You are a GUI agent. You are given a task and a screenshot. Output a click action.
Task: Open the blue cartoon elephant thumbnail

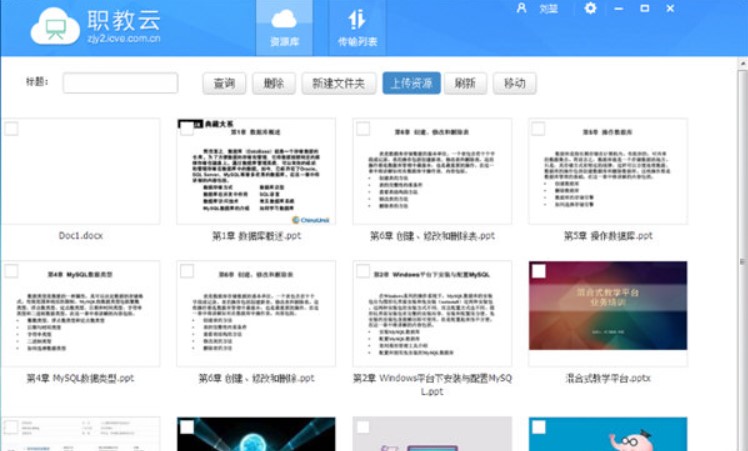click(608, 434)
